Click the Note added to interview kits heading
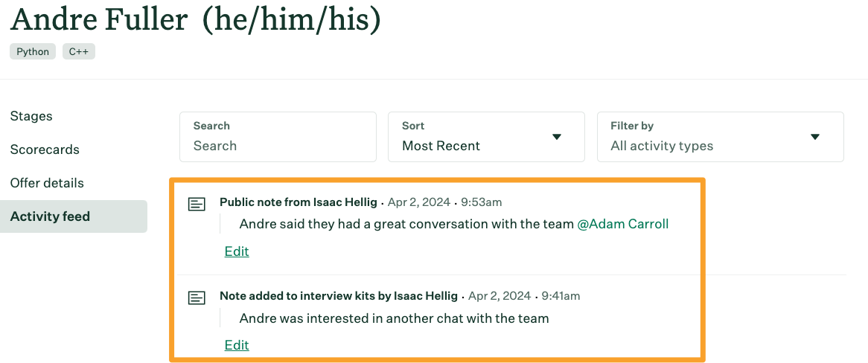This screenshot has width=868, height=363. (338, 296)
